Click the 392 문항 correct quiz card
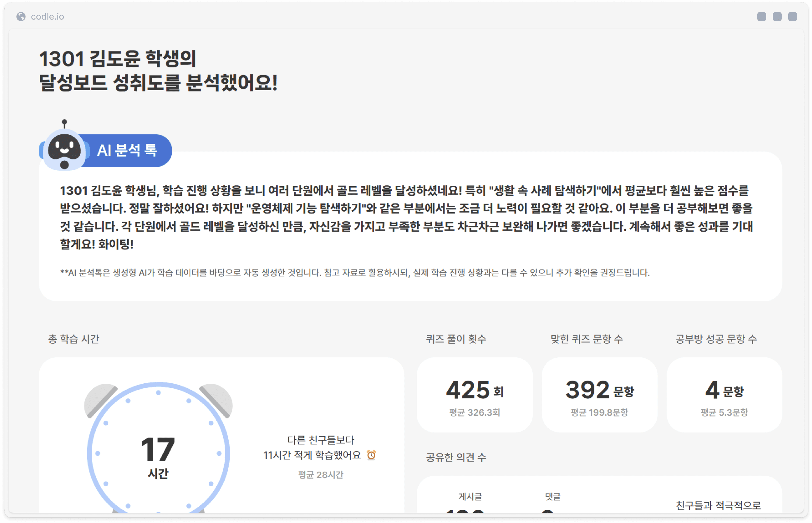812x523 pixels. pyautogui.click(x=599, y=395)
